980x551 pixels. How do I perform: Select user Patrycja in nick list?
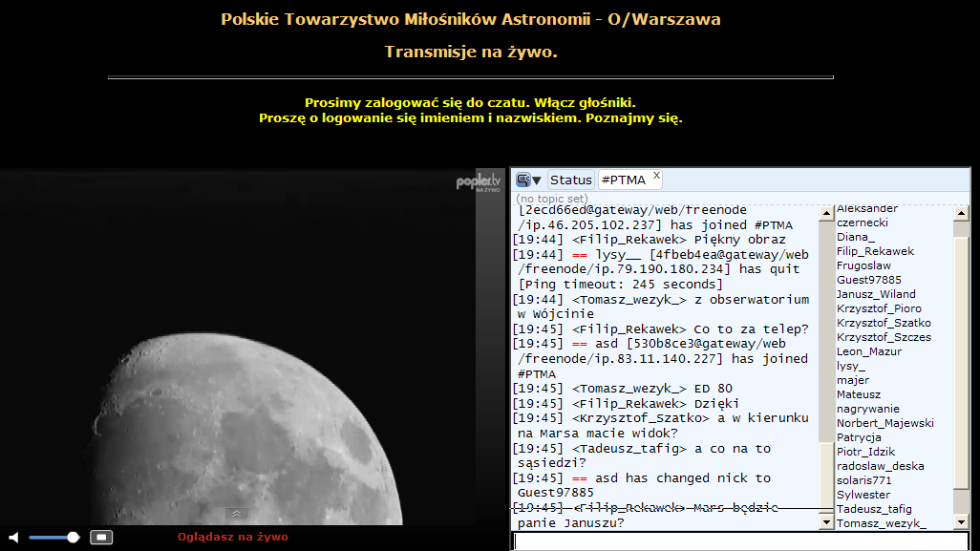pos(859,438)
